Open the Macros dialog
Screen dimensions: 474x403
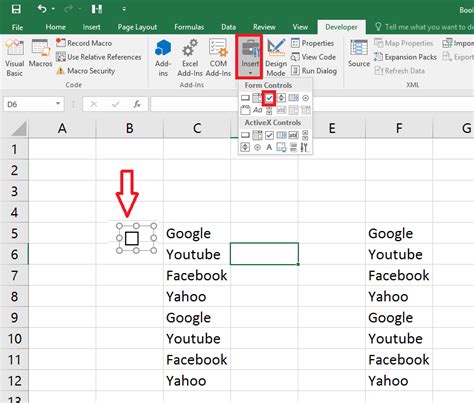click(x=40, y=53)
